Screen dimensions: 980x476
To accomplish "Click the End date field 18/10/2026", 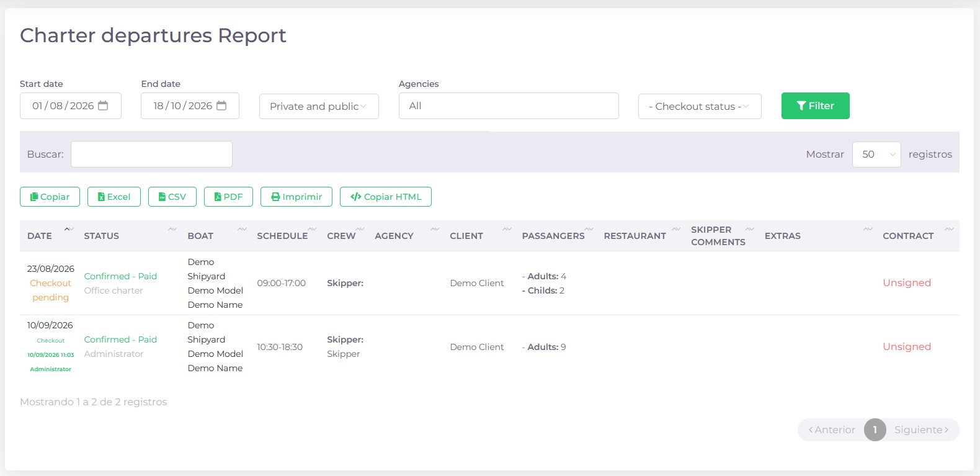I will click(x=190, y=106).
